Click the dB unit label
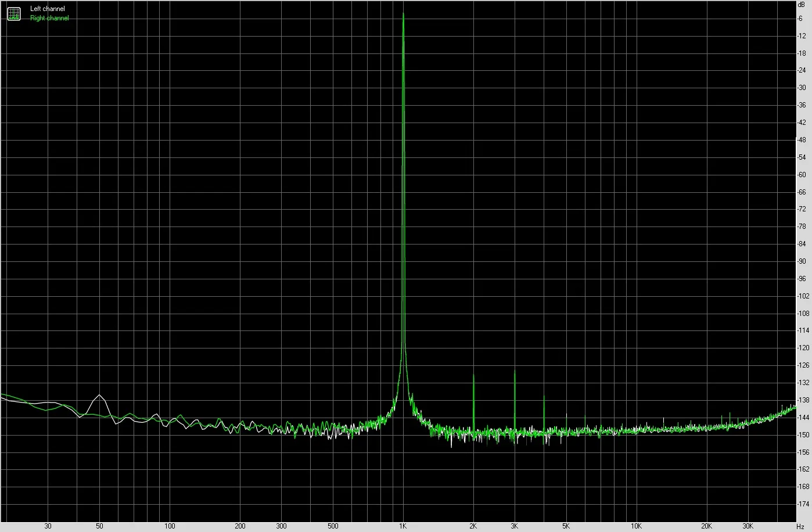812x532 pixels. 802,3
